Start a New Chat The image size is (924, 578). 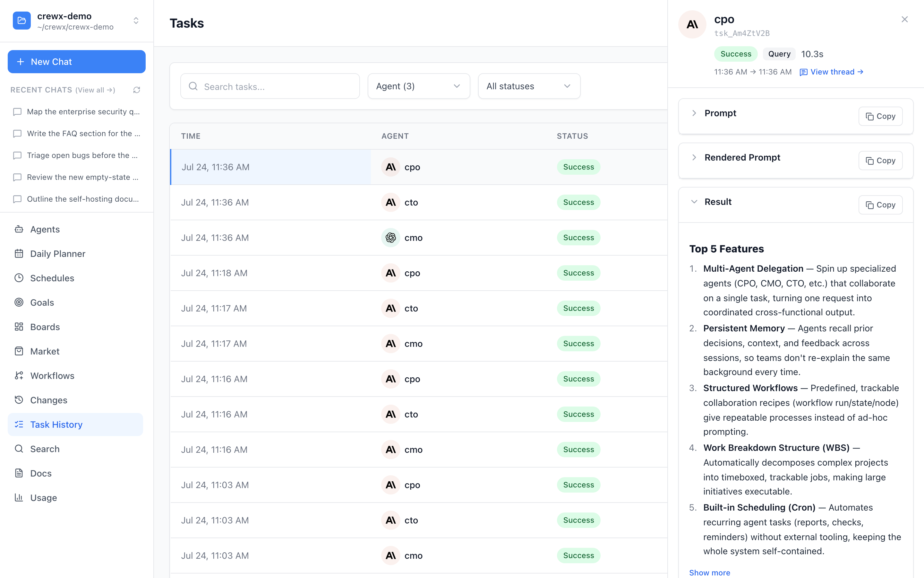tap(76, 62)
